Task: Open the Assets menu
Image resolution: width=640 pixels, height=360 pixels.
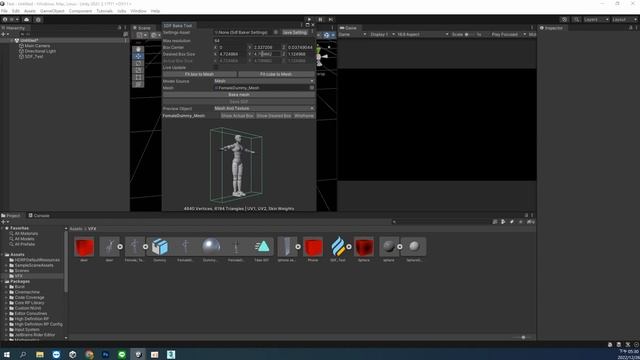Action: (x=30, y=11)
